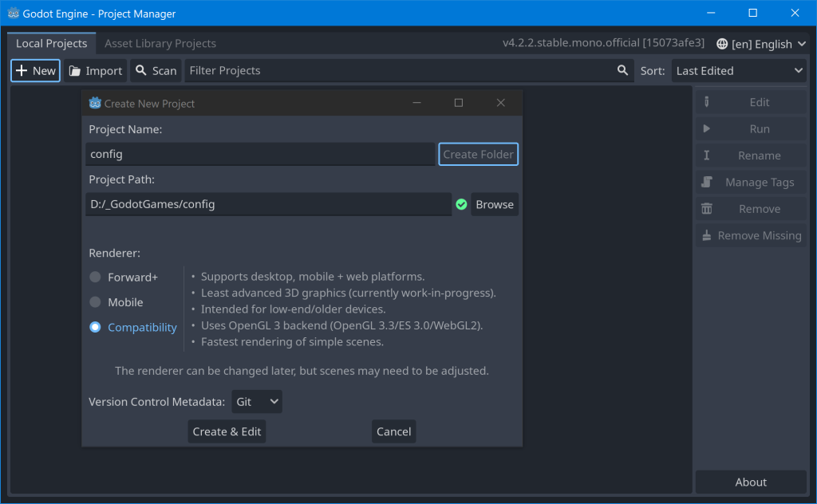Image resolution: width=817 pixels, height=504 pixels.
Task: Click the green valid path checkmark icon
Action: tap(461, 205)
